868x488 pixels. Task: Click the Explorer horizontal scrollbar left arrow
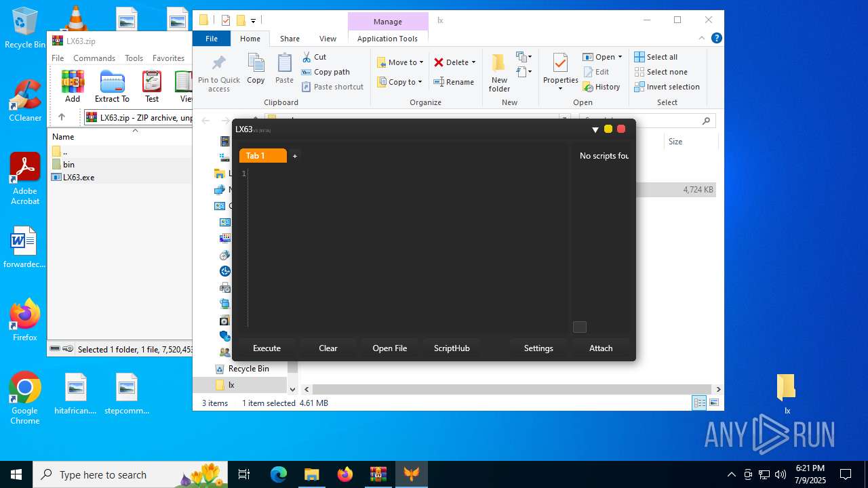[x=307, y=390]
